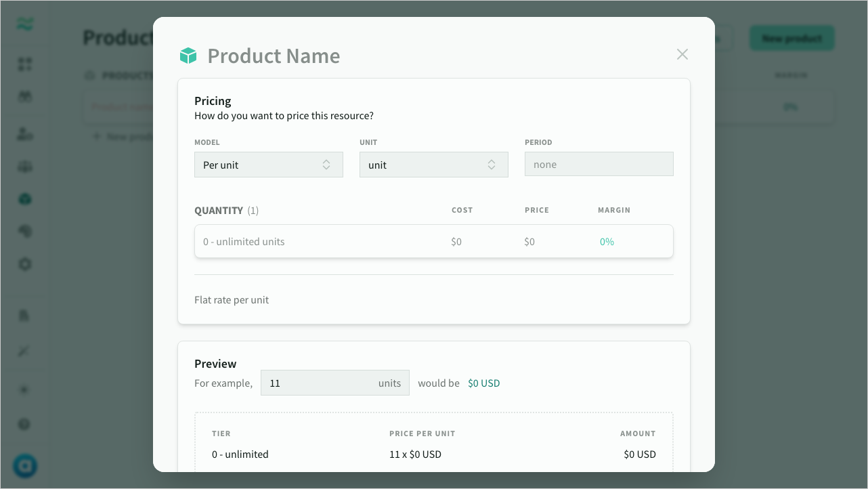Click the green cube icon beside Product Name
The image size is (868, 489).
(x=188, y=56)
